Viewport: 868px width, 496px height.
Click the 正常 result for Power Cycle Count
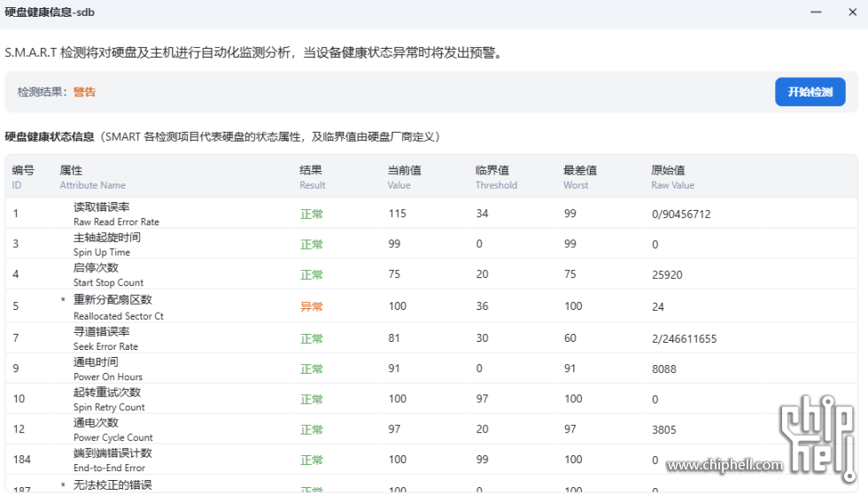[312, 430]
